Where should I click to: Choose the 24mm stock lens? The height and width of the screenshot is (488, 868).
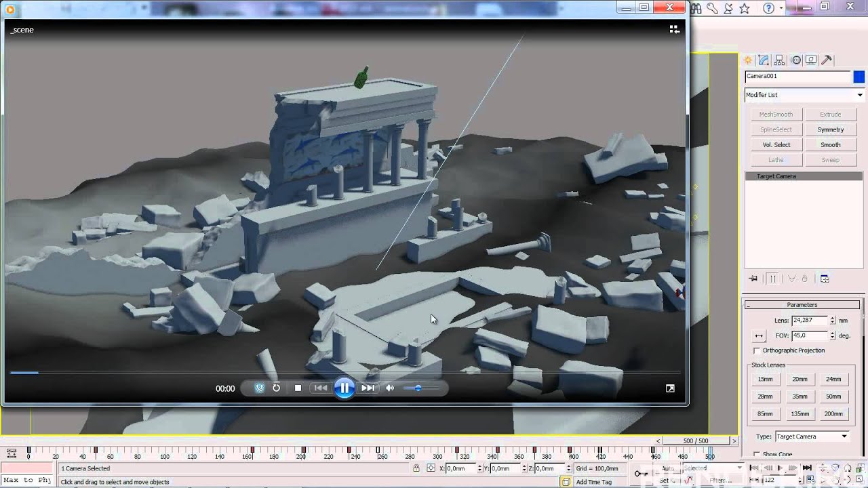tap(833, 380)
